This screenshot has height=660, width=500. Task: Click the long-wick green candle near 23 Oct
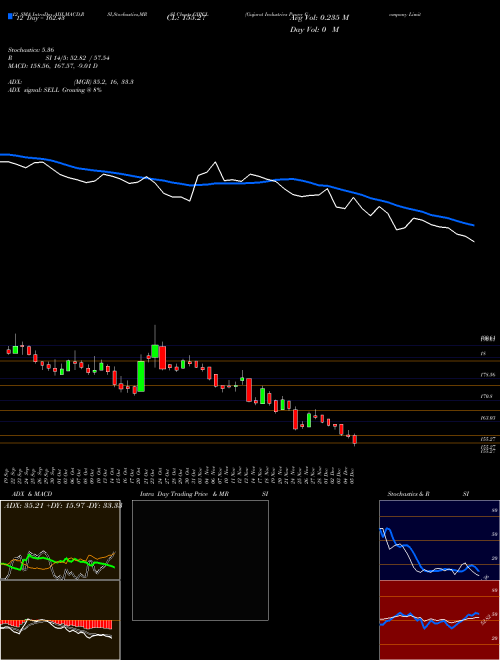[155, 351]
